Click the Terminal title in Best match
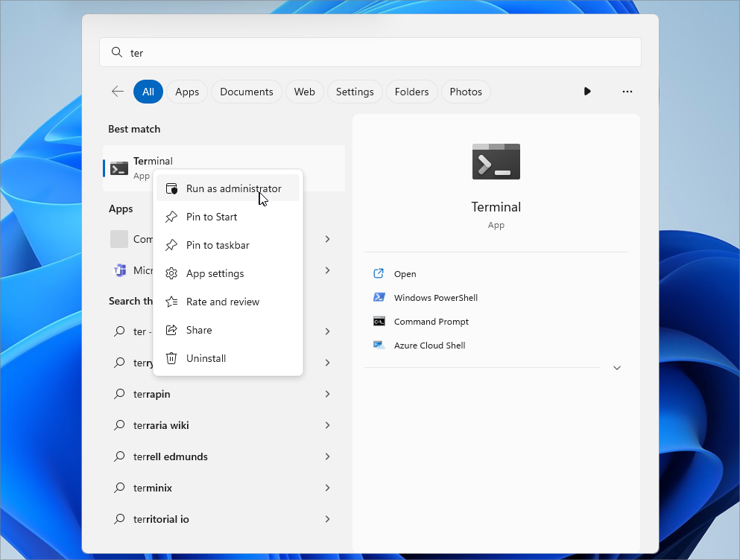This screenshot has width=740, height=560. coord(153,161)
